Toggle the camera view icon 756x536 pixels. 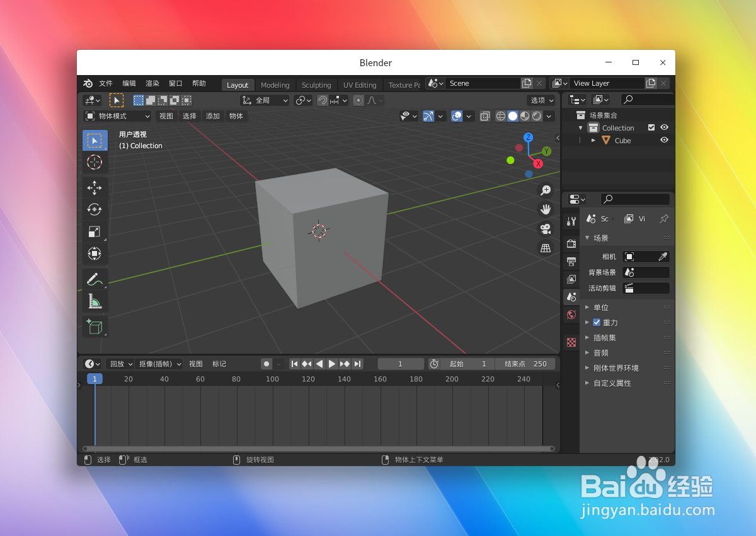click(x=546, y=229)
